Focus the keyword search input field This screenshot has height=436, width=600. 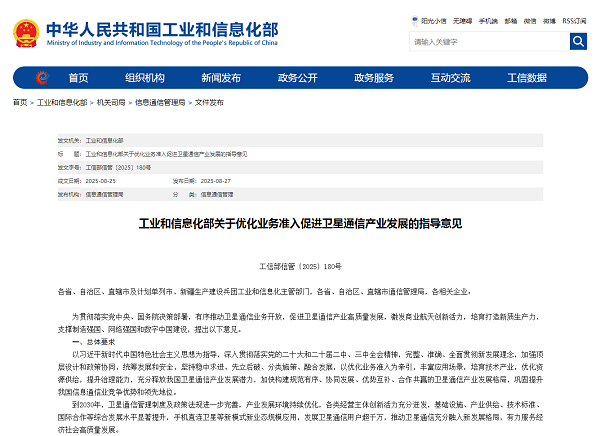click(489, 41)
